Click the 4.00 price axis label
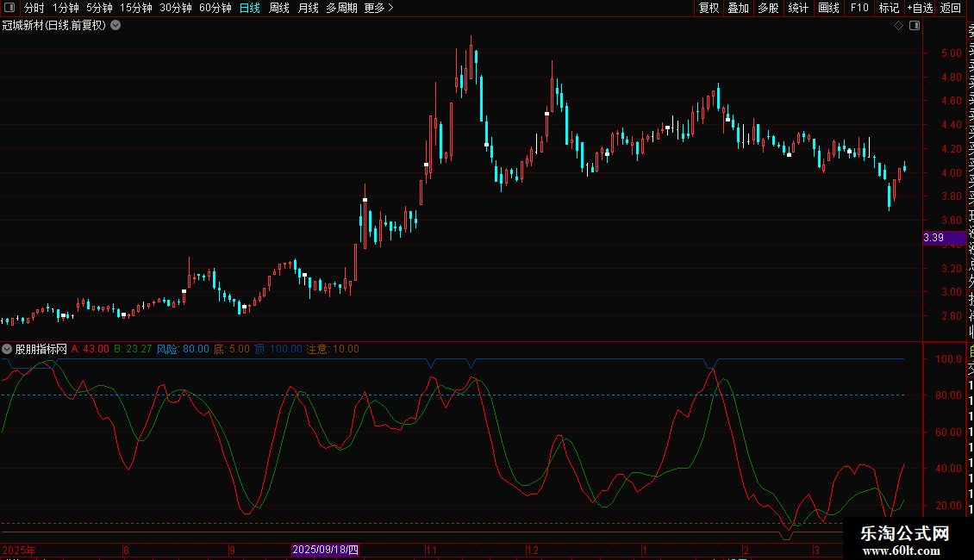Viewport: 974px width, 560px height. 952,173
